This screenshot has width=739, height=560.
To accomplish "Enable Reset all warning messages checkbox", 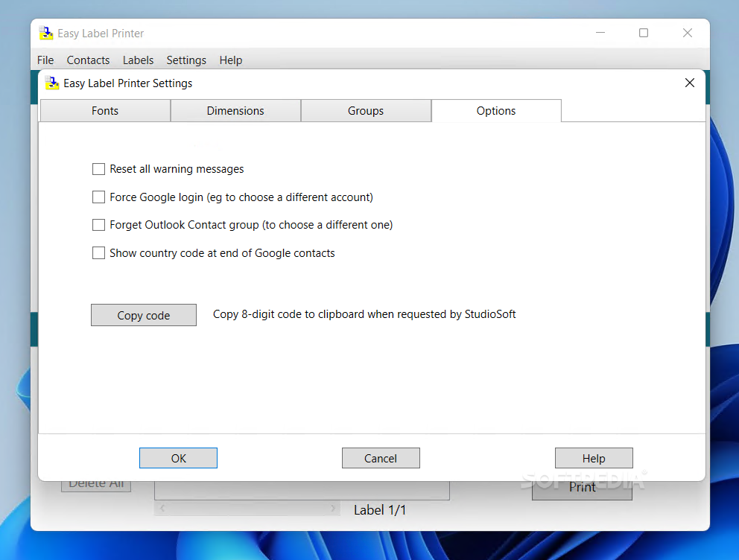I will 98,169.
